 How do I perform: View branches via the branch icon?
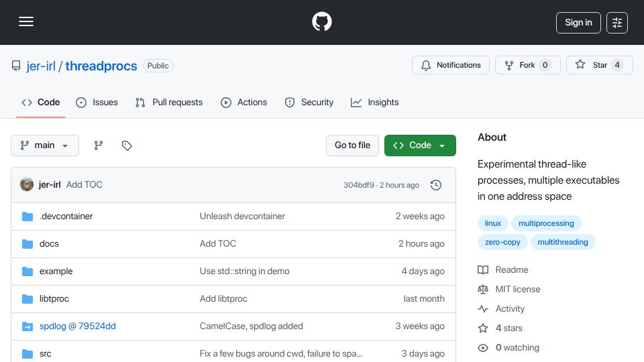(x=98, y=145)
